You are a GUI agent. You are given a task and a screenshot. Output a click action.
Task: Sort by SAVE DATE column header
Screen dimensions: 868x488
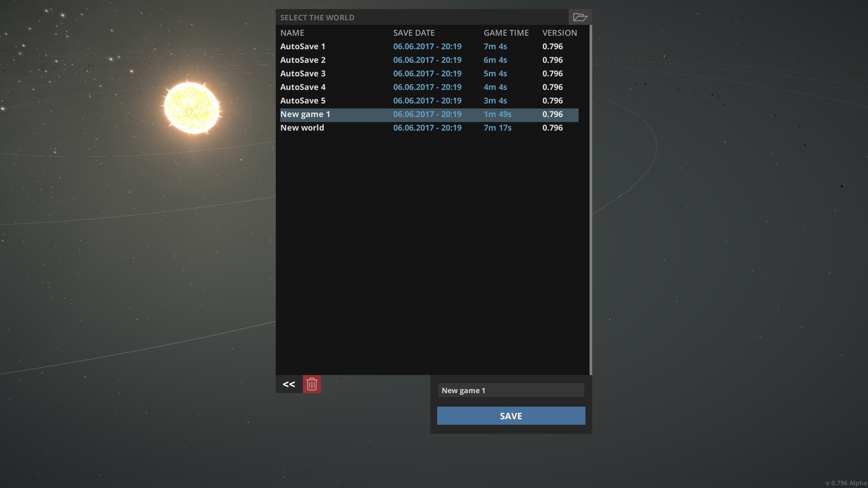(414, 33)
